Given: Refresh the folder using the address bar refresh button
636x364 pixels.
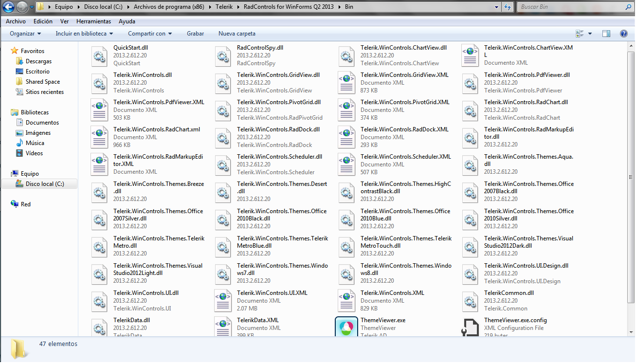Looking at the screenshot, I should [508, 7].
